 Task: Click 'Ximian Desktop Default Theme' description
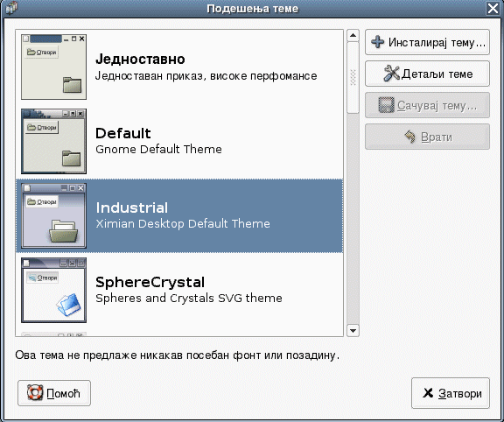coord(183,223)
